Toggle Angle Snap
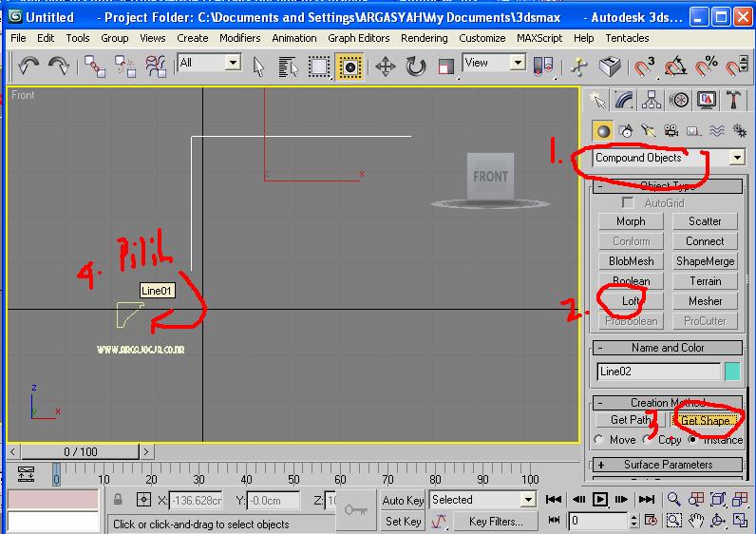Image resolution: width=756 pixels, height=534 pixels. 675,67
